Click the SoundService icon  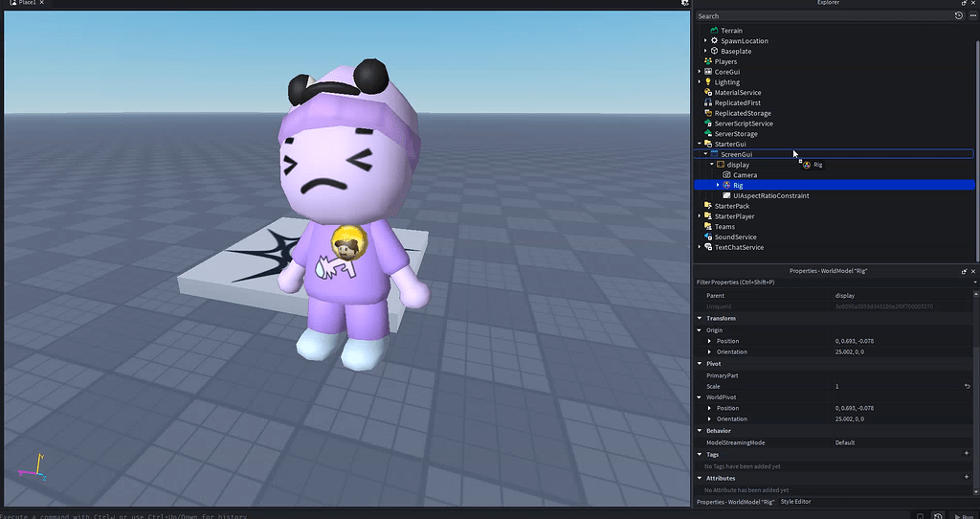click(708, 237)
